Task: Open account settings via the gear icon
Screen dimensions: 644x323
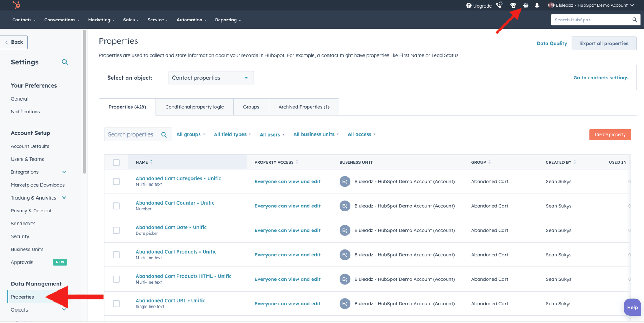Action: 525,5
